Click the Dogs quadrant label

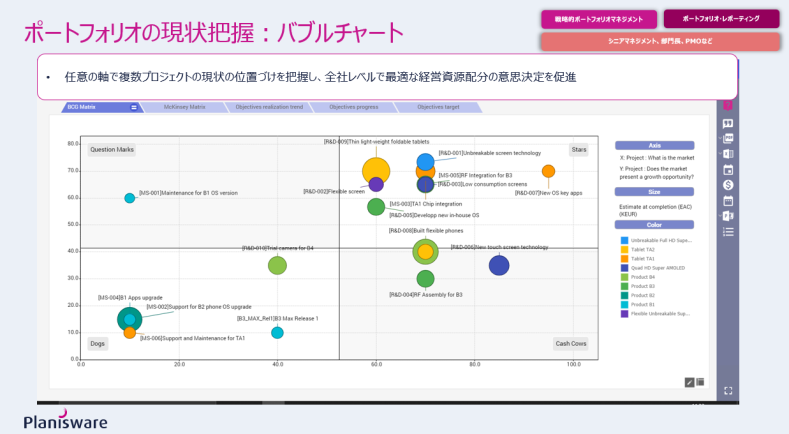point(98,344)
